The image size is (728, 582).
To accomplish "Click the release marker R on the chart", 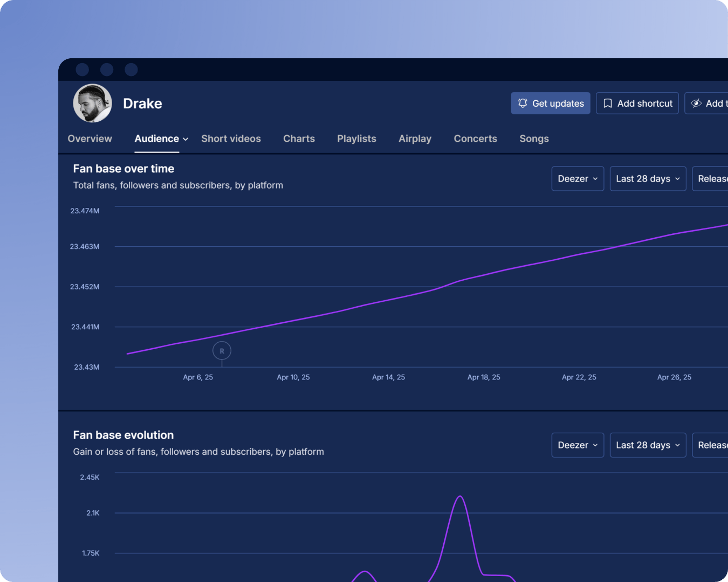I will [222, 351].
